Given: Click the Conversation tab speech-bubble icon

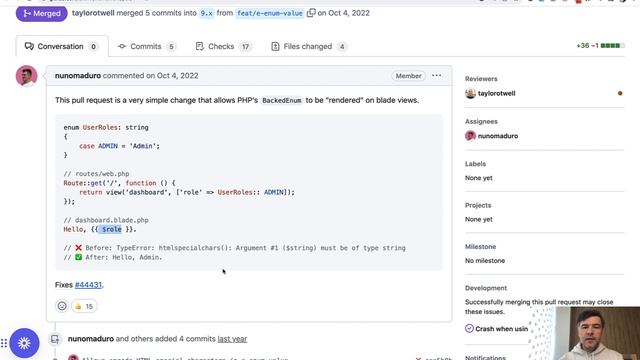Looking at the screenshot, I should (x=29, y=46).
